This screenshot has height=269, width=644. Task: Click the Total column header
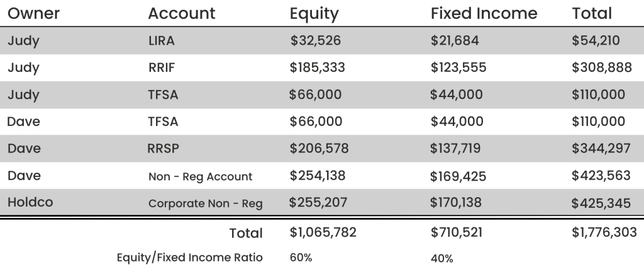tap(592, 13)
